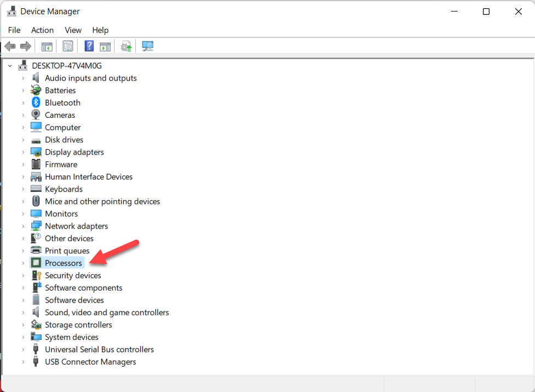Expand Universal Serial Bus controllers
This screenshot has width=535, height=392.
pyautogui.click(x=23, y=350)
